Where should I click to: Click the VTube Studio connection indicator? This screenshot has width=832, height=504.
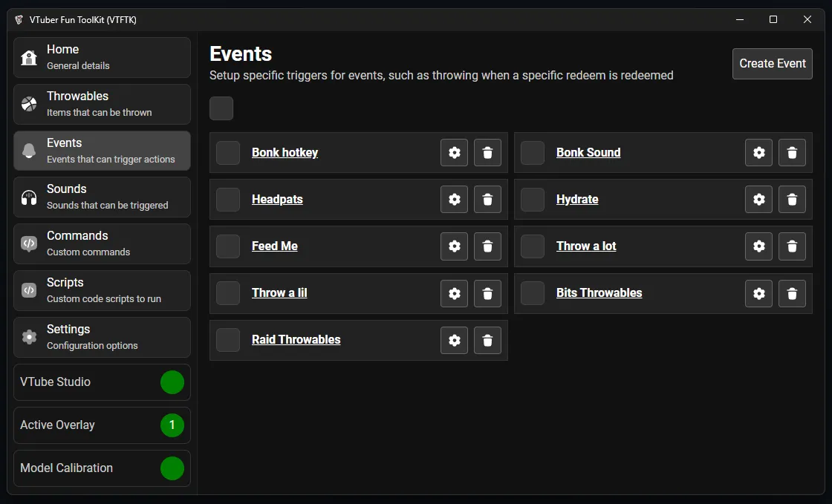point(172,382)
